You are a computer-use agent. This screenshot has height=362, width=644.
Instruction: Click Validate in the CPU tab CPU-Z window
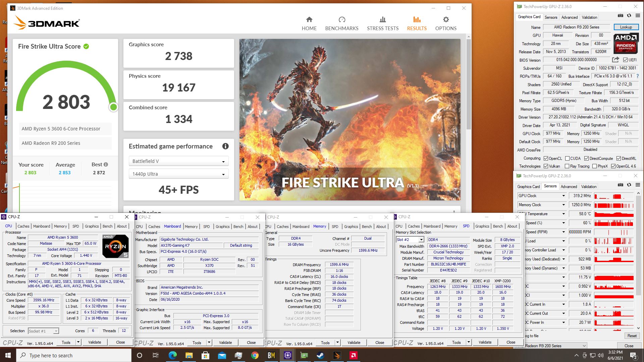click(95, 342)
